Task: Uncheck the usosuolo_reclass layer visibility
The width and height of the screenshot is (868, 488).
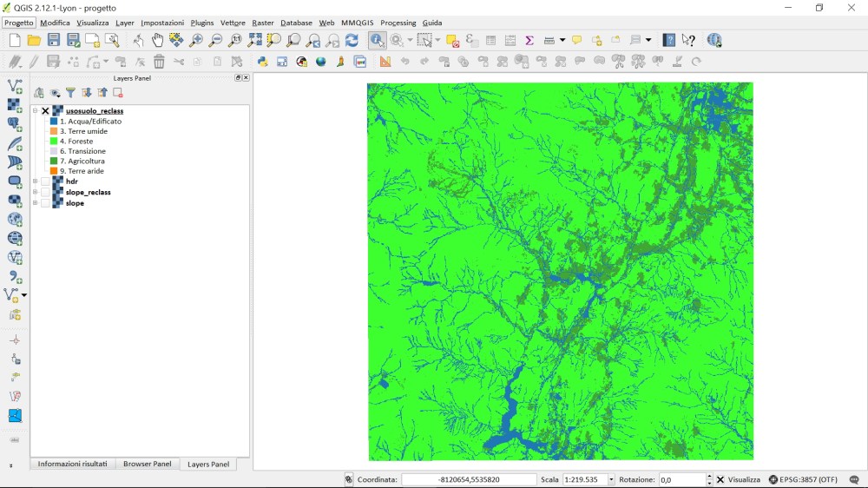Action: [x=45, y=111]
